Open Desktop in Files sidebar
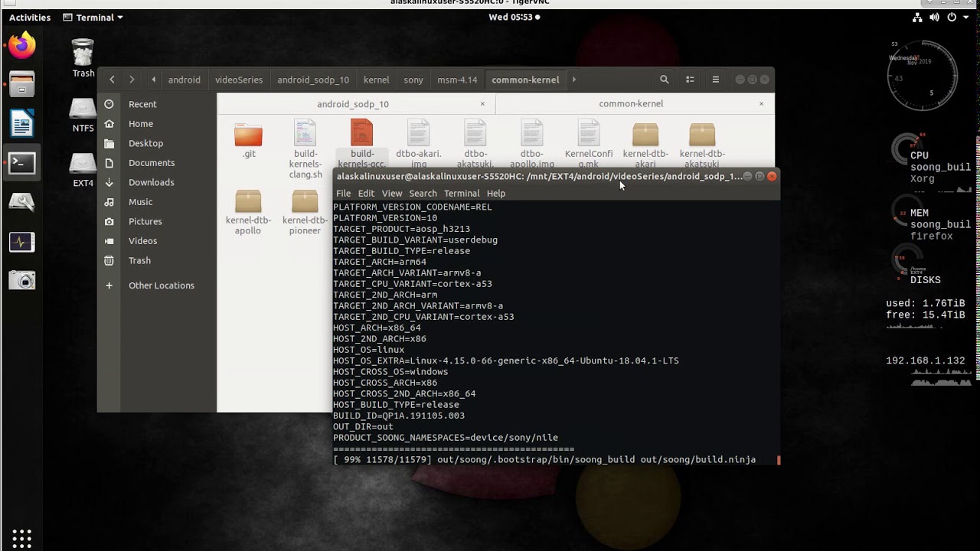980x551 pixels. pos(145,143)
